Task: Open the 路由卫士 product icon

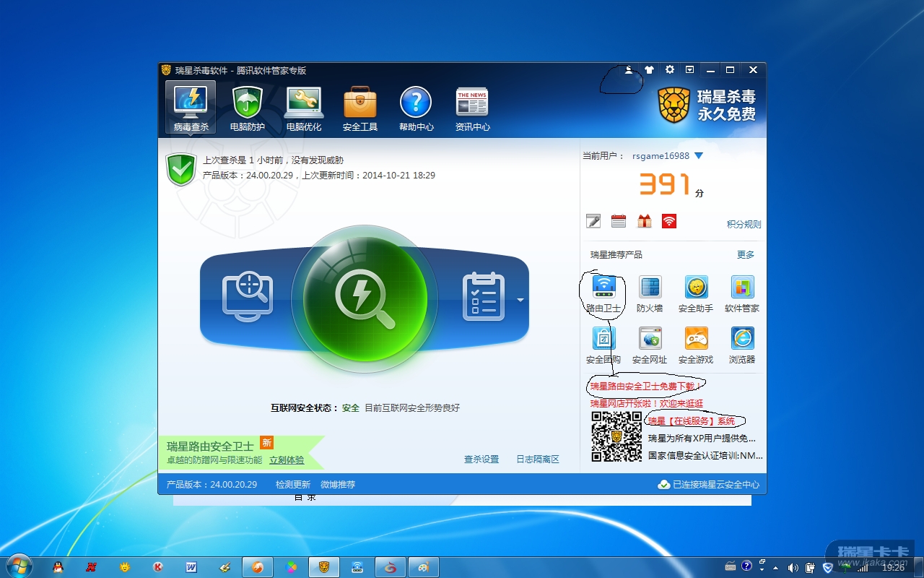Action: click(x=603, y=294)
